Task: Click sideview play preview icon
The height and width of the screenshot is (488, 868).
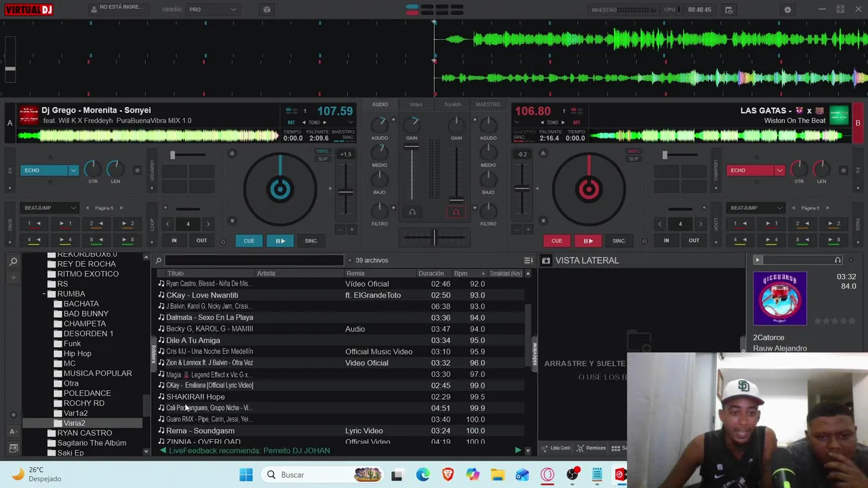Action: coord(757,260)
